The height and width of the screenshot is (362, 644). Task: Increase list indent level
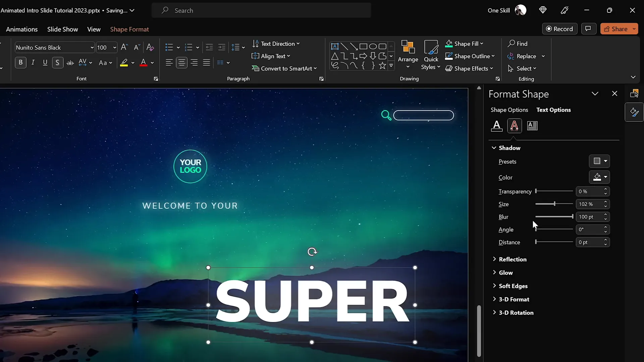(222, 47)
